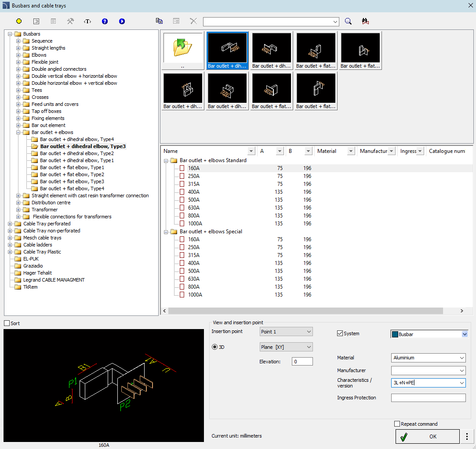Click the magnifying glass search icon
476x449 pixels.
[348, 21]
